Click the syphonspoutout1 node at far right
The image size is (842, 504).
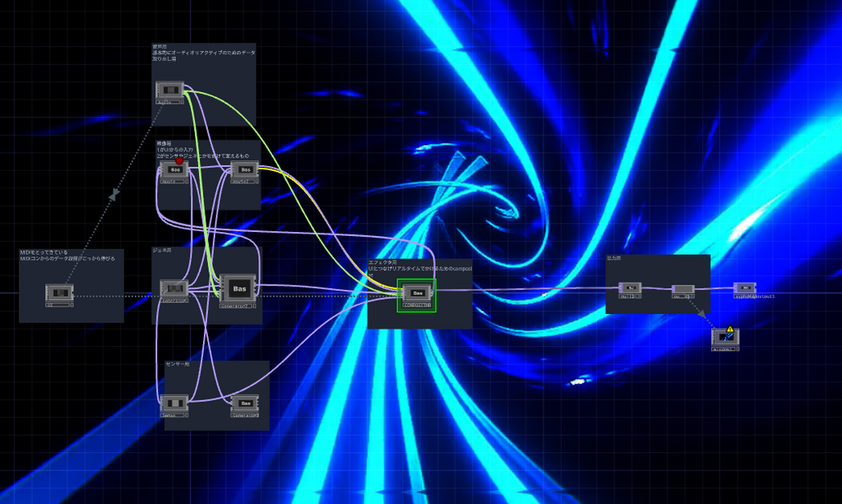pyautogui.click(x=745, y=288)
